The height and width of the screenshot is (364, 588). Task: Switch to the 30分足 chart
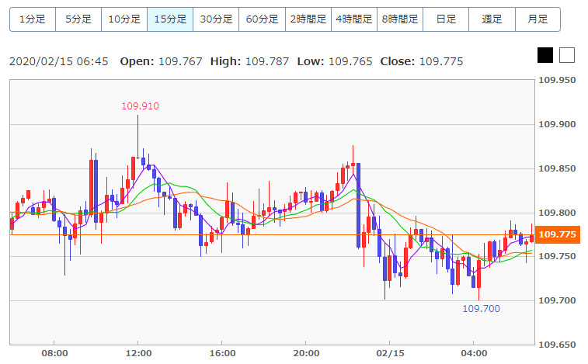[217, 19]
